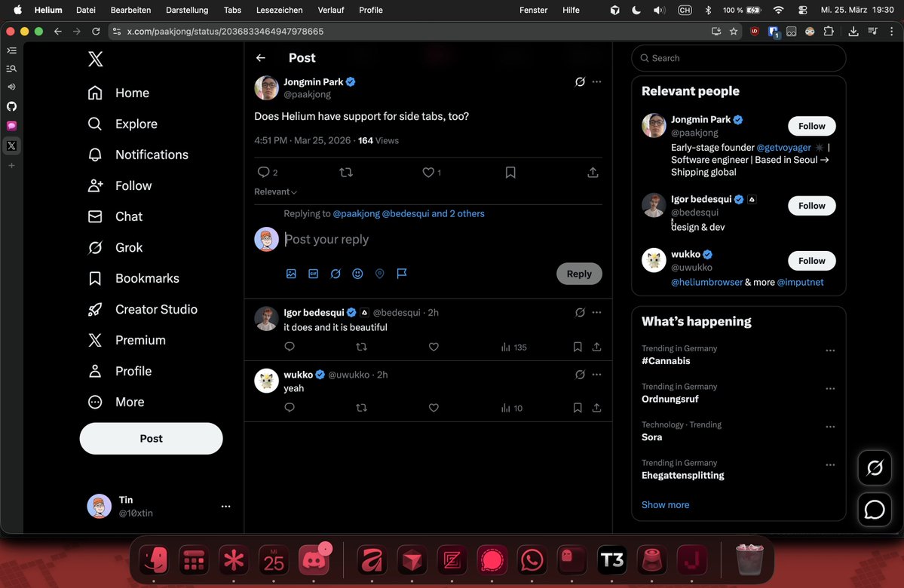904x588 pixels.
Task: Click the Search field
Action: [x=739, y=58]
